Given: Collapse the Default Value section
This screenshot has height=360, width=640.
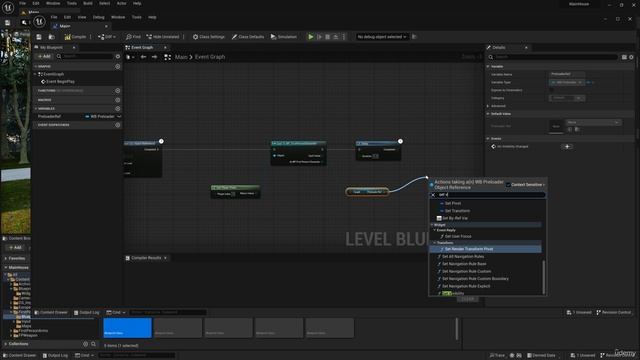Looking at the screenshot, I should click(488, 114).
